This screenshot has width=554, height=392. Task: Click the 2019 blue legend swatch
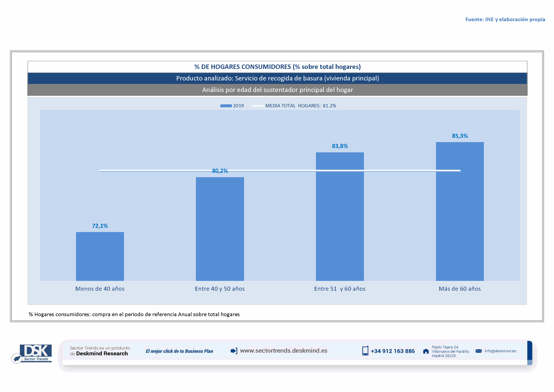point(226,106)
